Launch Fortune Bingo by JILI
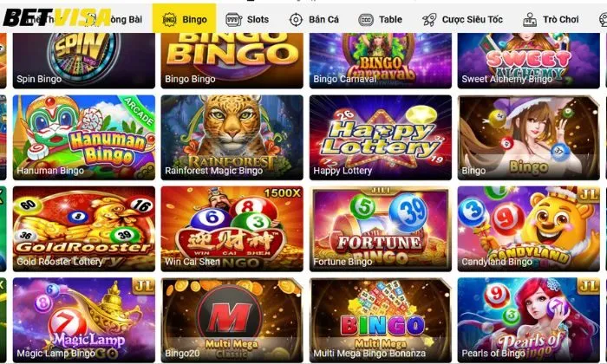 pos(381,229)
